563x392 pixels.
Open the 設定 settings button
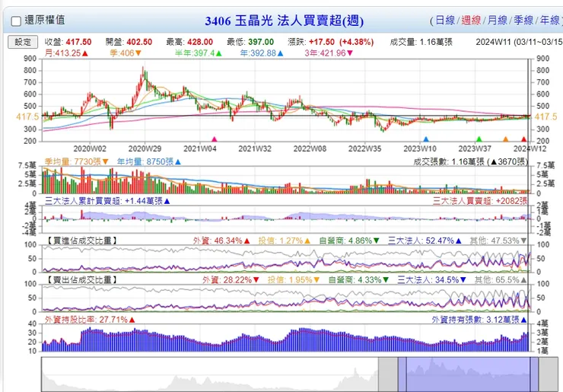click(23, 42)
